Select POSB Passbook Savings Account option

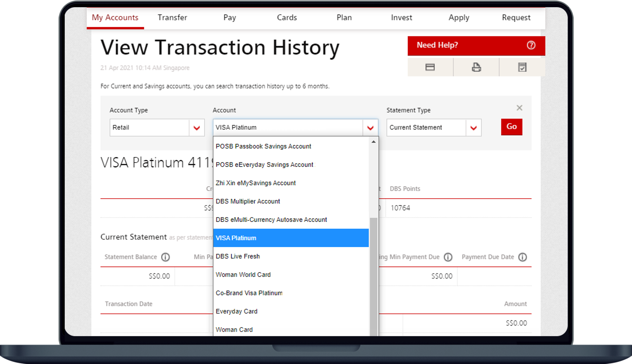291,146
